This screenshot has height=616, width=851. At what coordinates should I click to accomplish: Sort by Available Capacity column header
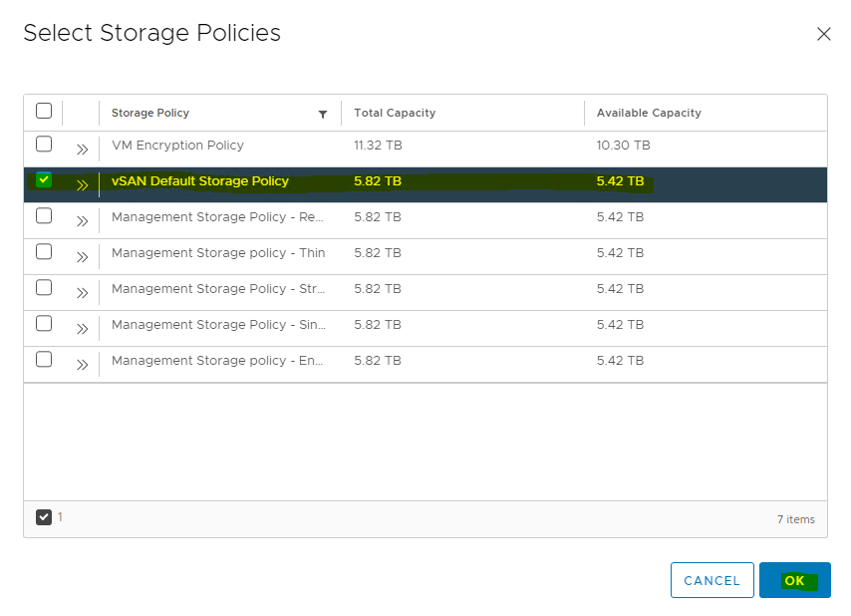pos(649,113)
